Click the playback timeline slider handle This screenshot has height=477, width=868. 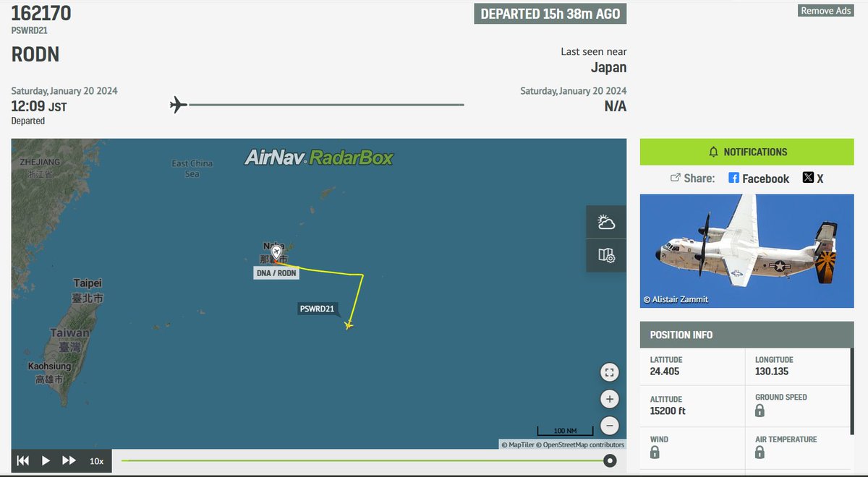point(610,460)
